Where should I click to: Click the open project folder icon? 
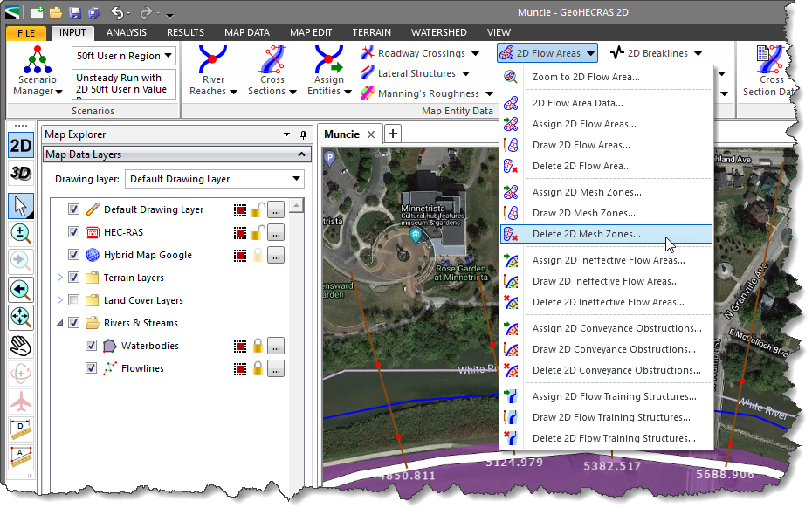coord(55,12)
